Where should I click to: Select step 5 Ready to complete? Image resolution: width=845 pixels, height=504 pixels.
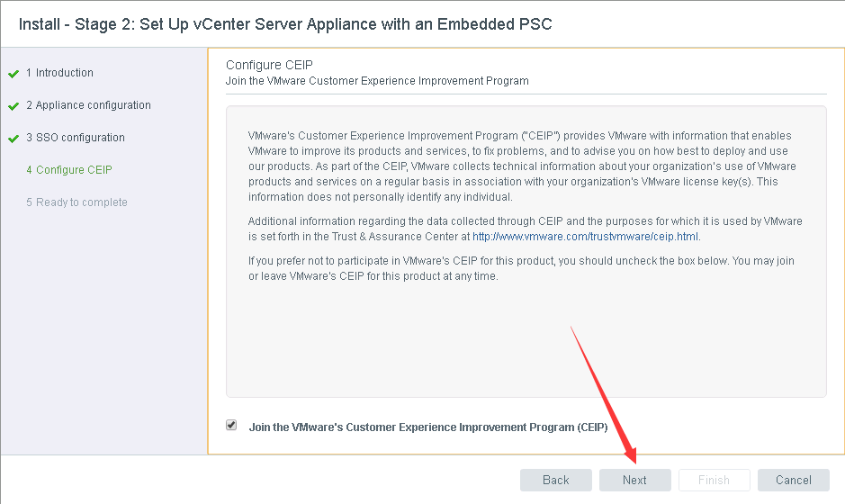tap(76, 202)
